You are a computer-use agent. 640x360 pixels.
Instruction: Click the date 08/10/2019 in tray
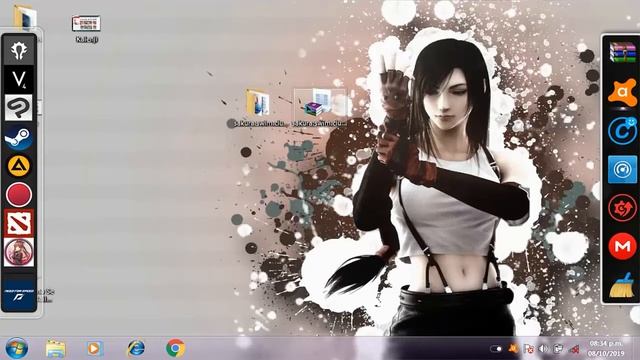(606, 353)
